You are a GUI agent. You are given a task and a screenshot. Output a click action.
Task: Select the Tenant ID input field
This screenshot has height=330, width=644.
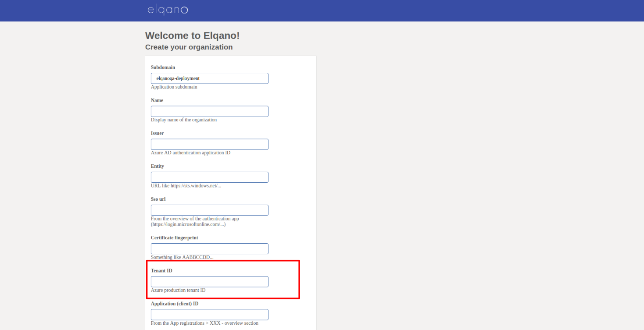pyautogui.click(x=210, y=281)
